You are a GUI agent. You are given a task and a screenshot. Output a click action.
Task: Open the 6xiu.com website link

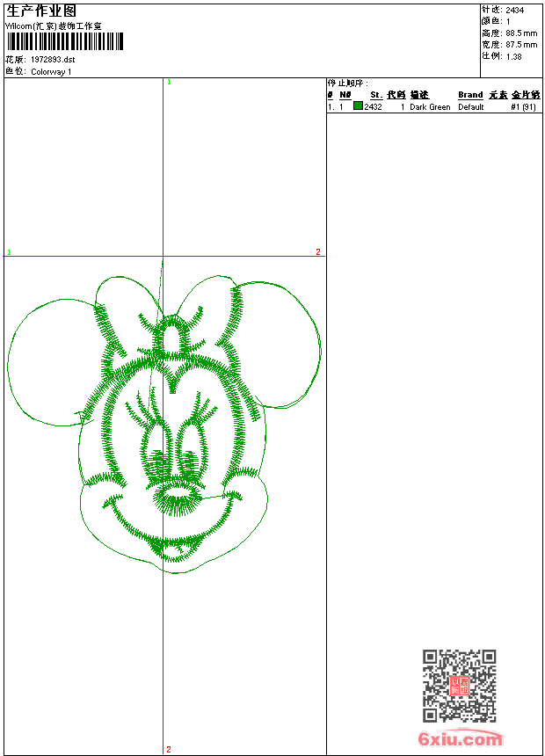coord(460,739)
